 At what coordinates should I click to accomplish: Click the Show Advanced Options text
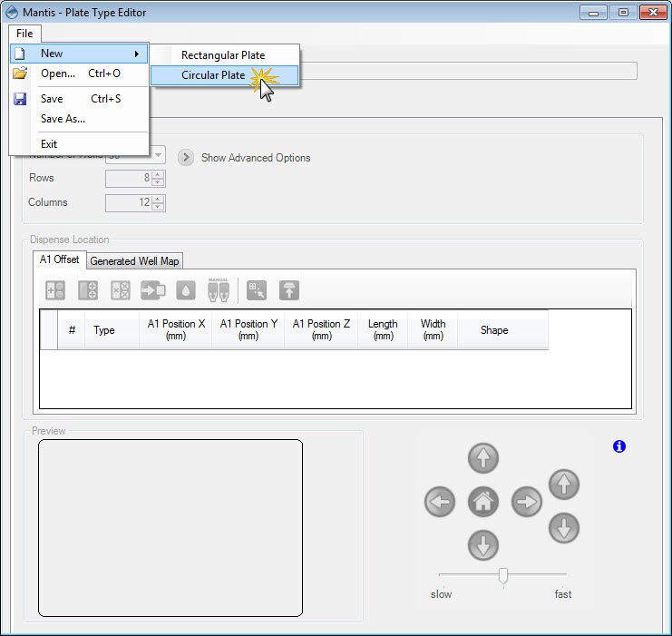256,157
